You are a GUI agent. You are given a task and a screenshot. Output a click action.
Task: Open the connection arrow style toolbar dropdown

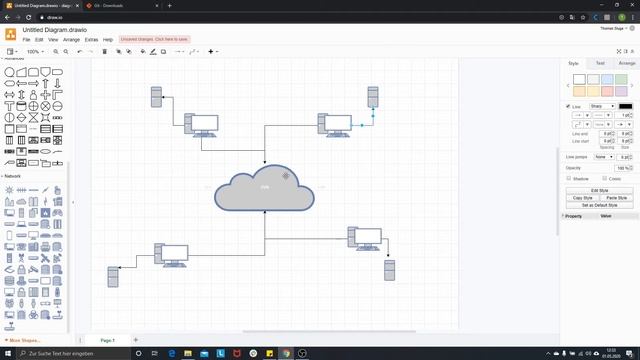click(179, 52)
